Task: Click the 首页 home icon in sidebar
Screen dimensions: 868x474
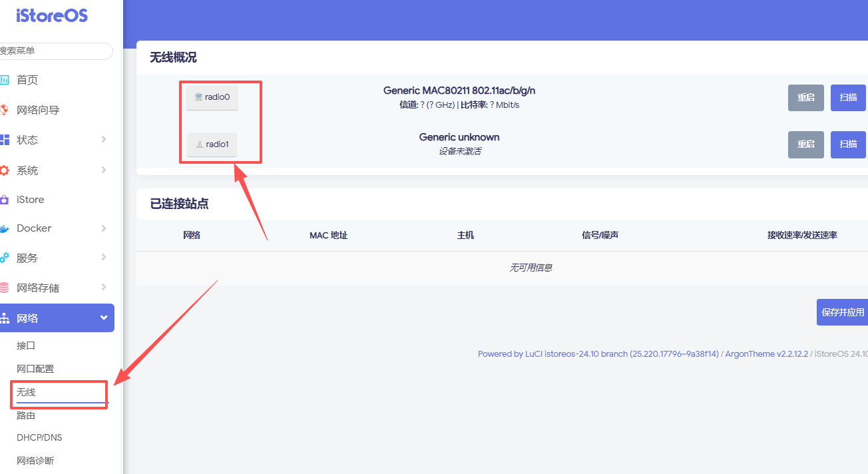Action: click(4, 80)
